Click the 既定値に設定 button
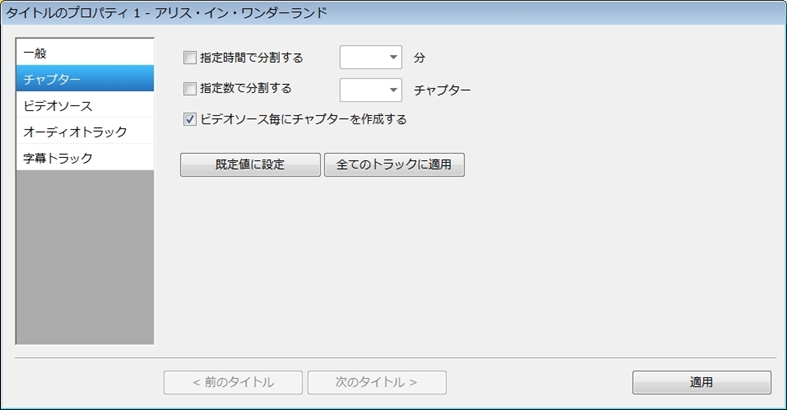This screenshot has height=410, width=787. [x=250, y=165]
